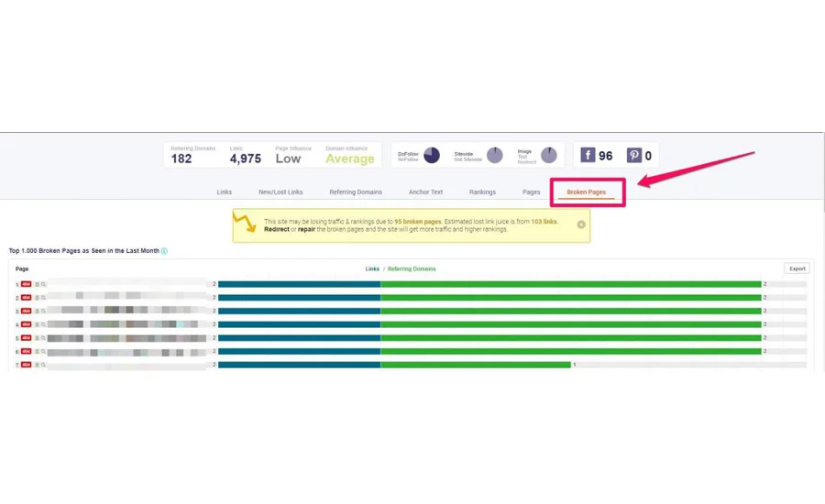Viewport: 825px width, 504px height.
Task: Click the 404 badge in row 5
Action: pos(26,338)
